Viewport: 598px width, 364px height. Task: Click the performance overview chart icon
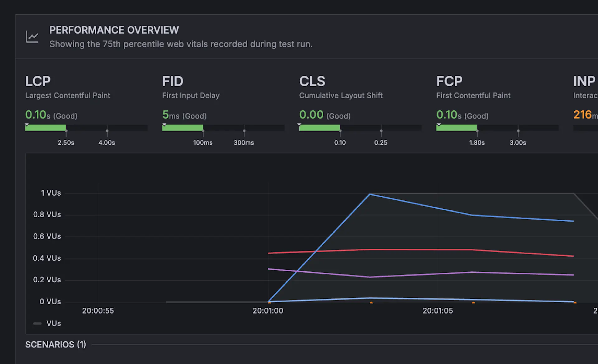pyautogui.click(x=32, y=37)
